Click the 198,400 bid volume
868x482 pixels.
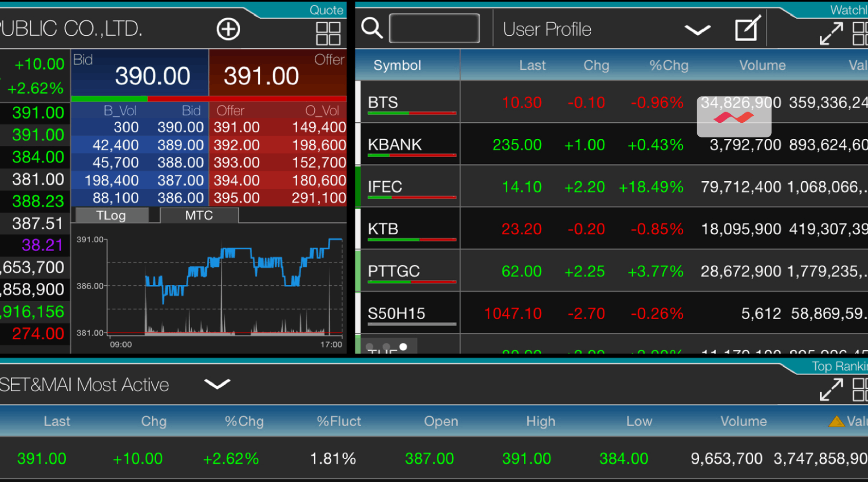click(112, 180)
